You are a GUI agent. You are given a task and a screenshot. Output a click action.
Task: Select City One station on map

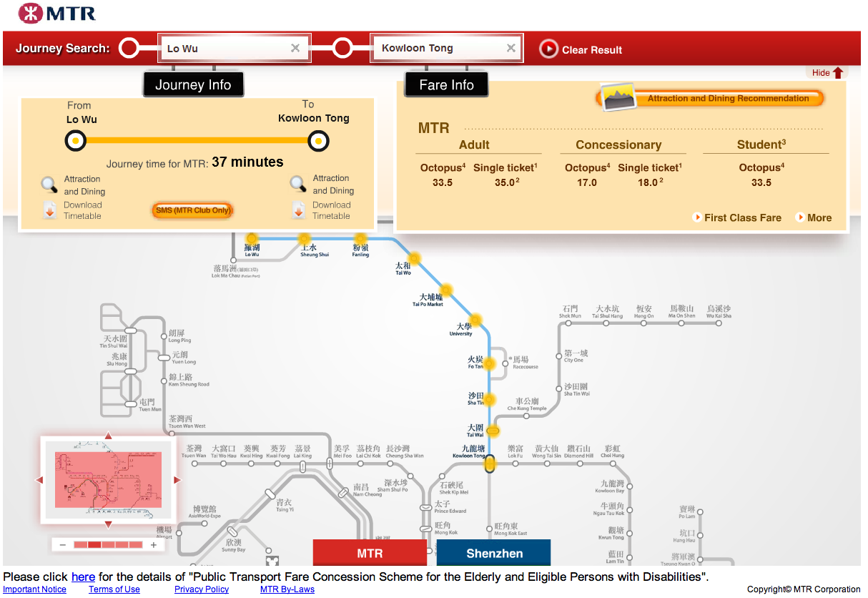tap(558, 356)
